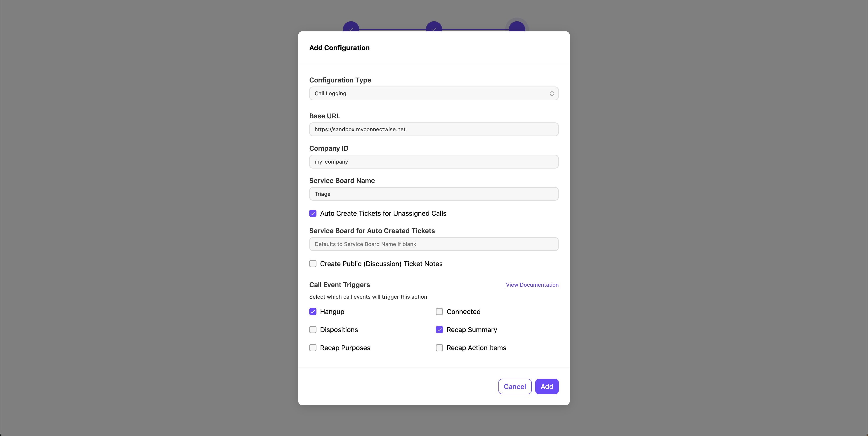Image resolution: width=868 pixels, height=436 pixels.
Task: Click the Service Board Name field
Action: coord(434,194)
